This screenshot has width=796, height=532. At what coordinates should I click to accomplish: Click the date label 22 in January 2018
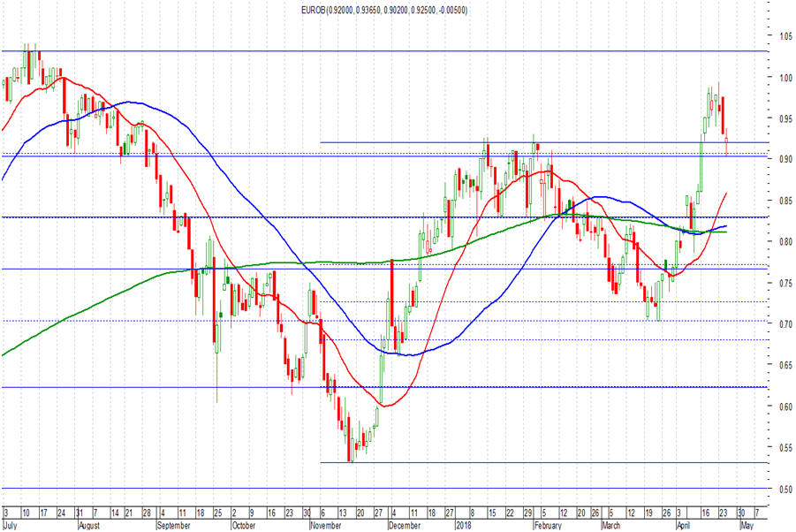[x=510, y=513]
